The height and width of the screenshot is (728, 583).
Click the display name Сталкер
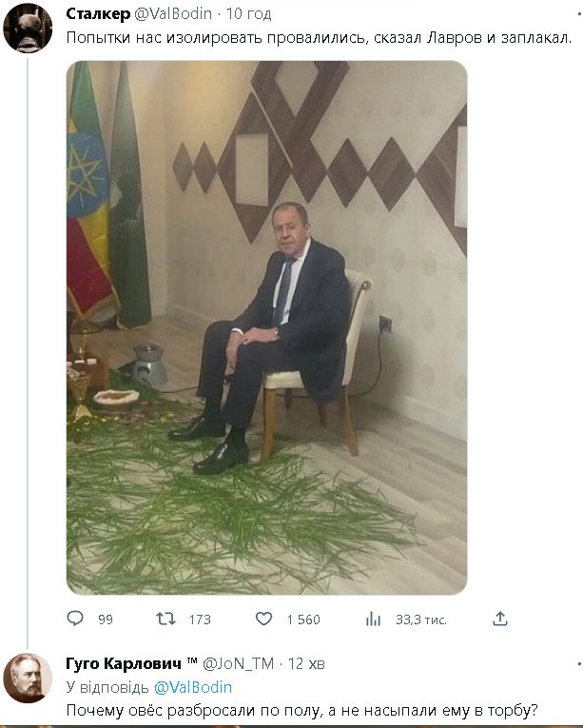(99, 14)
